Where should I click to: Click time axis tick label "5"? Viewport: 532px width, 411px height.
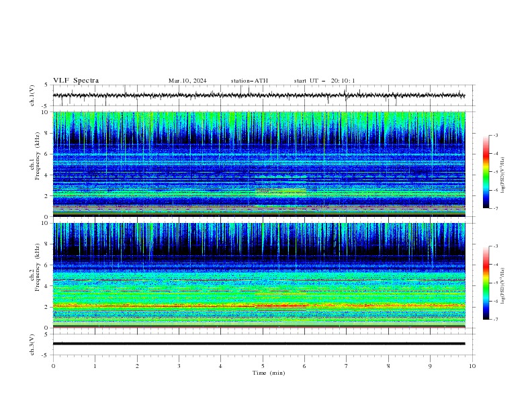[263, 366]
